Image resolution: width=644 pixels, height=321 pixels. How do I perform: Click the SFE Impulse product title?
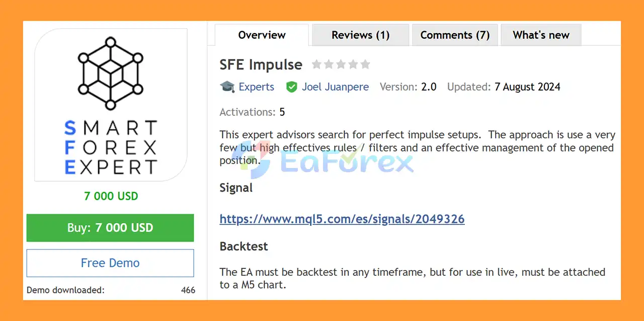click(x=261, y=65)
